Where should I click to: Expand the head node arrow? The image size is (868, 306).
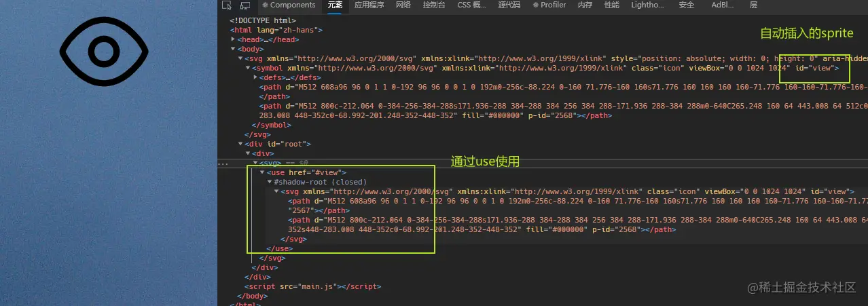pyautogui.click(x=233, y=39)
